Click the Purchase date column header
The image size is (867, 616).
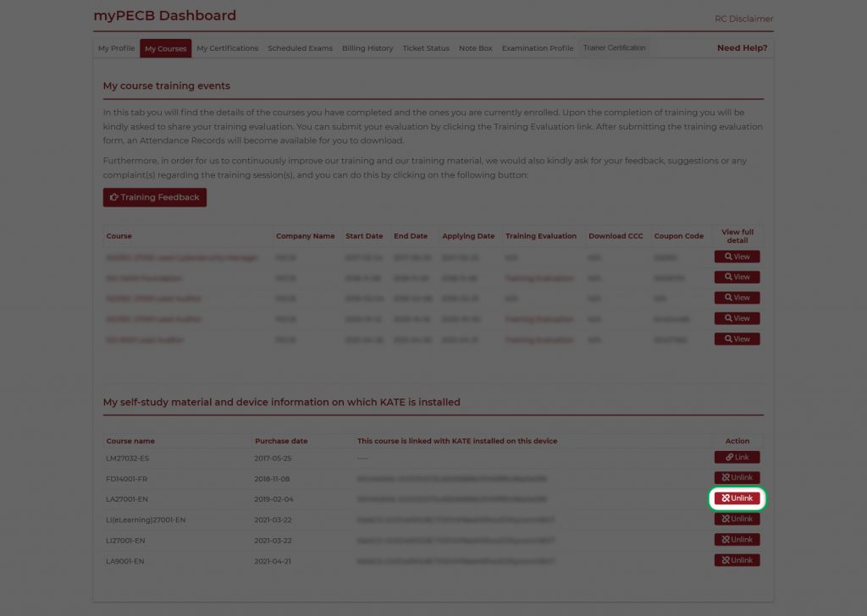click(281, 441)
